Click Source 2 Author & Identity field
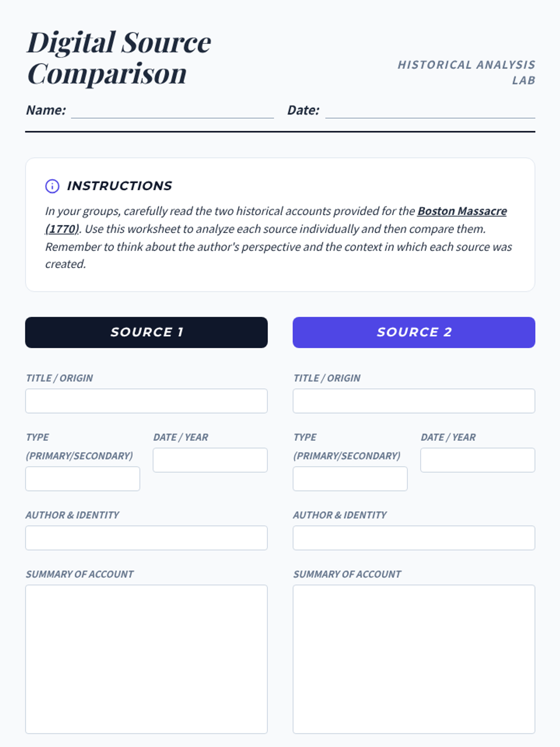The height and width of the screenshot is (747, 560). click(413, 538)
